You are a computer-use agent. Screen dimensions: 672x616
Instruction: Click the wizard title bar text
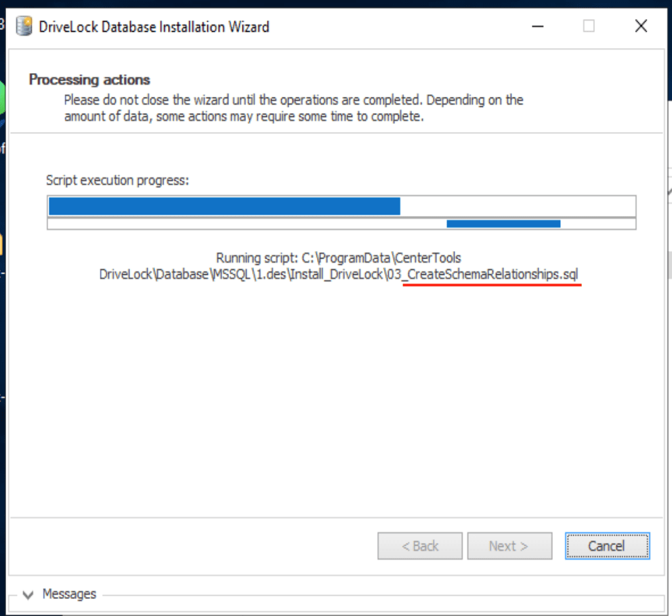(154, 27)
